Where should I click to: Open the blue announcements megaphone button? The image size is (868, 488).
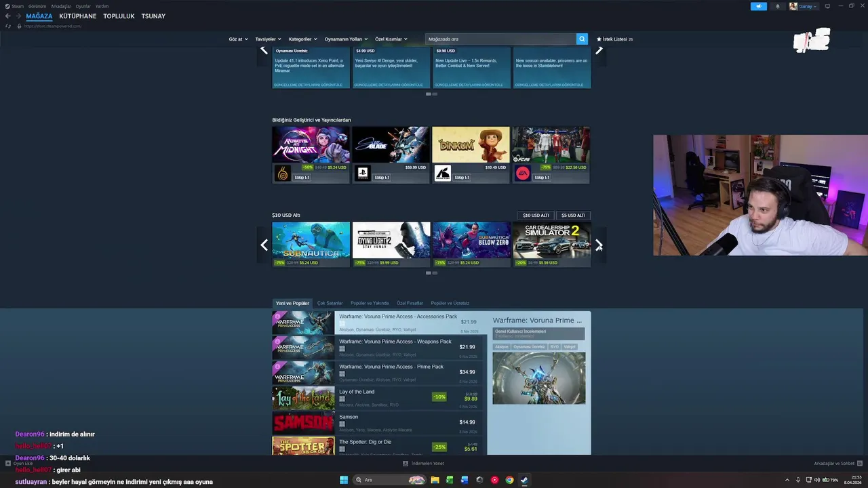(758, 6)
